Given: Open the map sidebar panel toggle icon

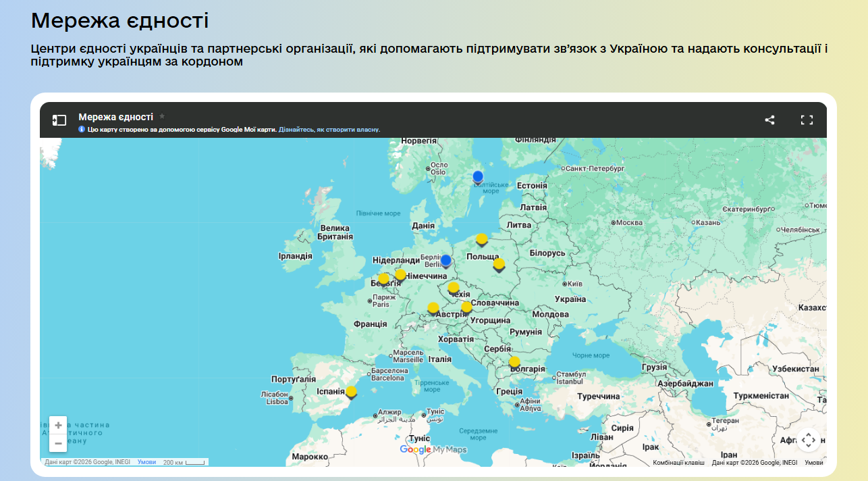Looking at the screenshot, I should 59,120.
